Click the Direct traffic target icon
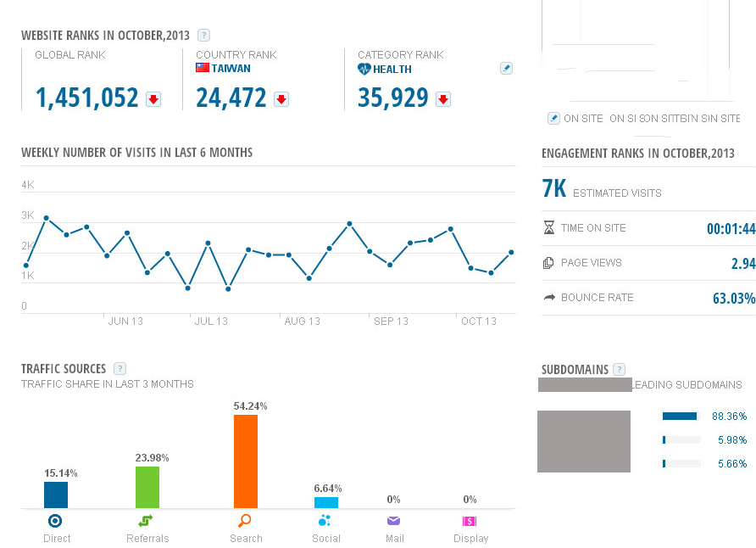The width and height of the screenshot is (756, 548). [55, 521]
